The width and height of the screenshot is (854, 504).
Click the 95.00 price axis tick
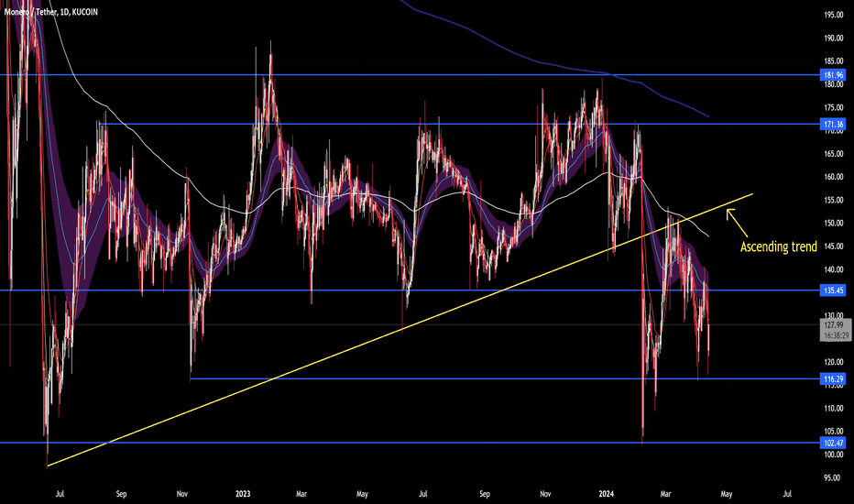point(832,477)
